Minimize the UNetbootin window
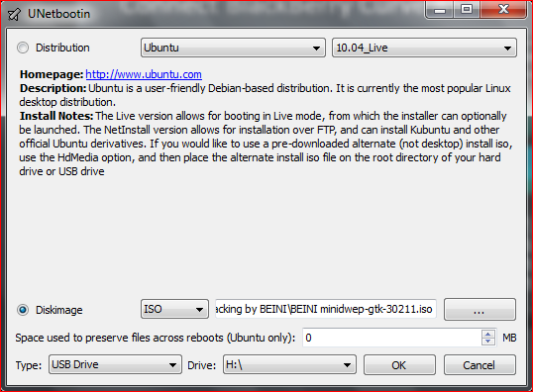The height and width of the screenshot is (392, 533). [439, 10]
